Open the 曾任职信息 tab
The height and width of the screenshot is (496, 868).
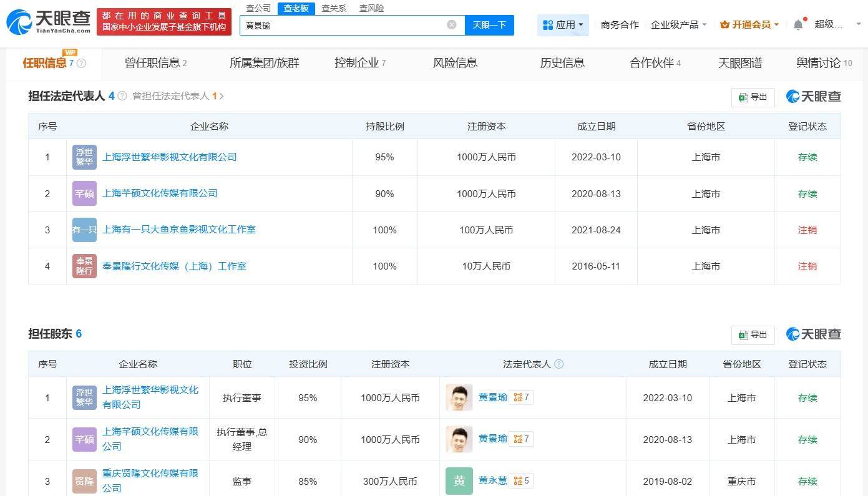pos(156,63)
